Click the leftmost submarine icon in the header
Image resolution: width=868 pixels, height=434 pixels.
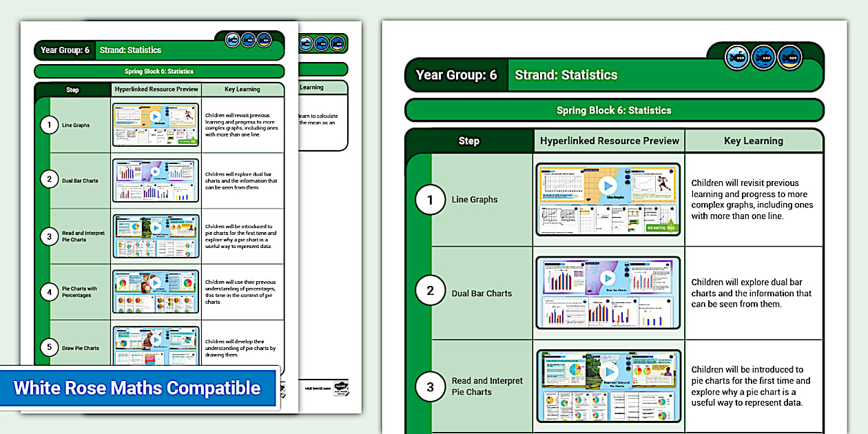click(x=736, y=57)
